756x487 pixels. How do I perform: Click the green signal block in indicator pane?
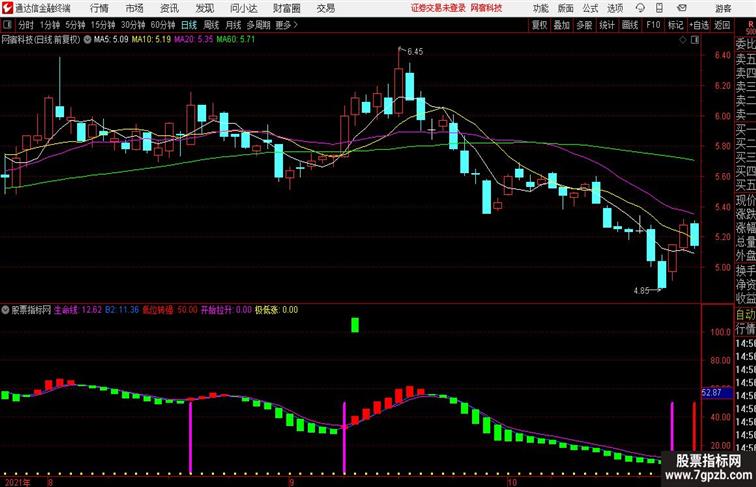(x=355, y=325)
